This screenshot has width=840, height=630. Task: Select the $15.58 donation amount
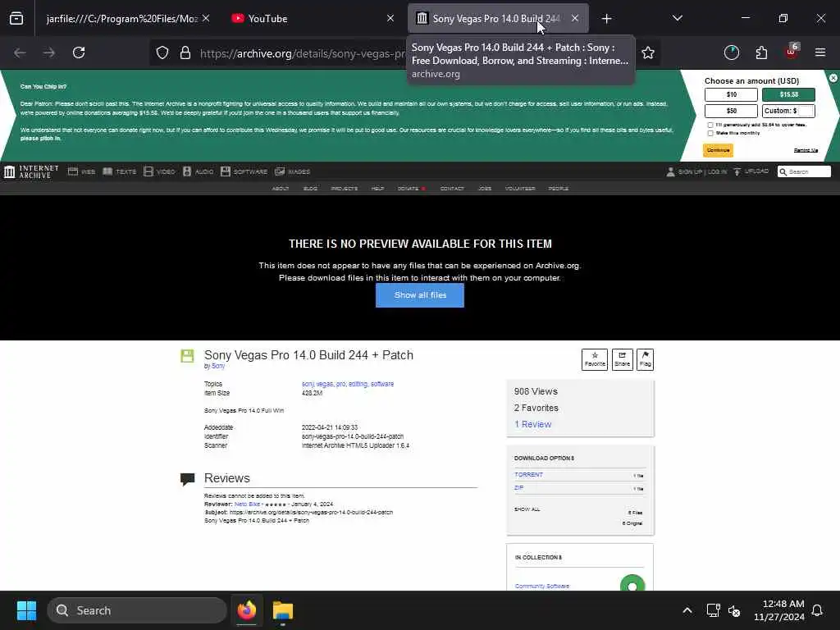[x=788, y=94]
